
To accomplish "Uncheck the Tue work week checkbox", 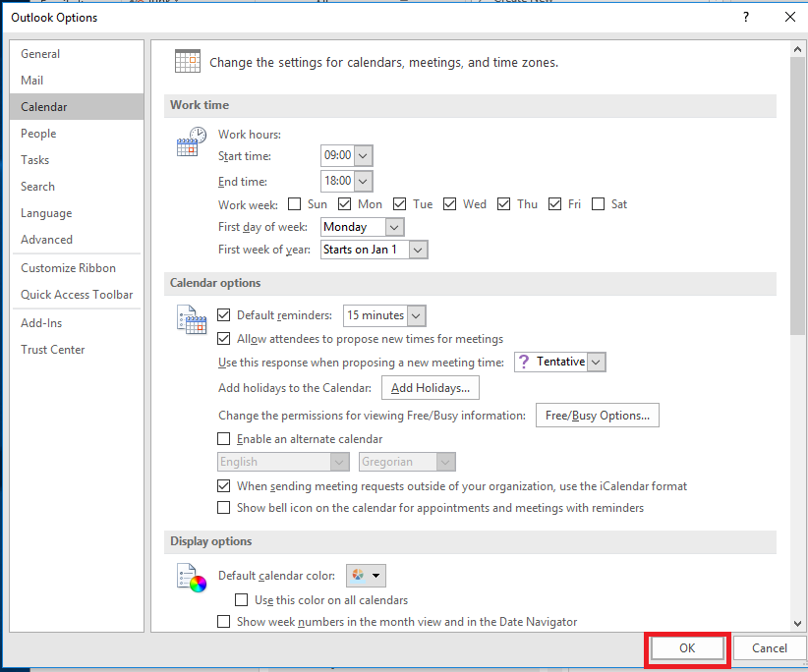I will point(399,204).
